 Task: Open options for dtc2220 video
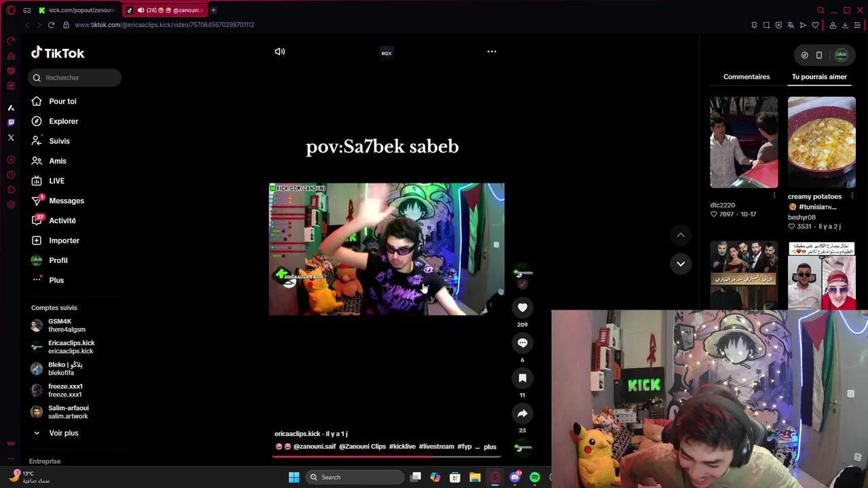pyautogui.click(x=774, y=196)
